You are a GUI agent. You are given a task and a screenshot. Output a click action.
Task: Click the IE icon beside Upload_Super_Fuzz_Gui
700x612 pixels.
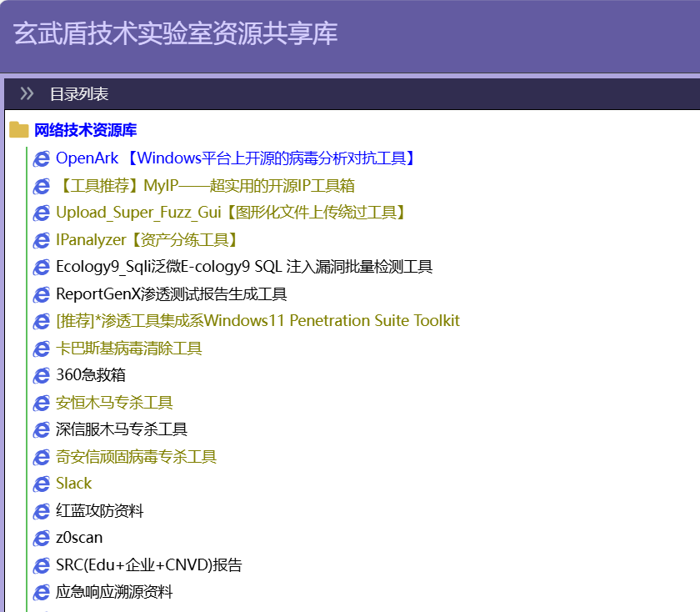42,213
